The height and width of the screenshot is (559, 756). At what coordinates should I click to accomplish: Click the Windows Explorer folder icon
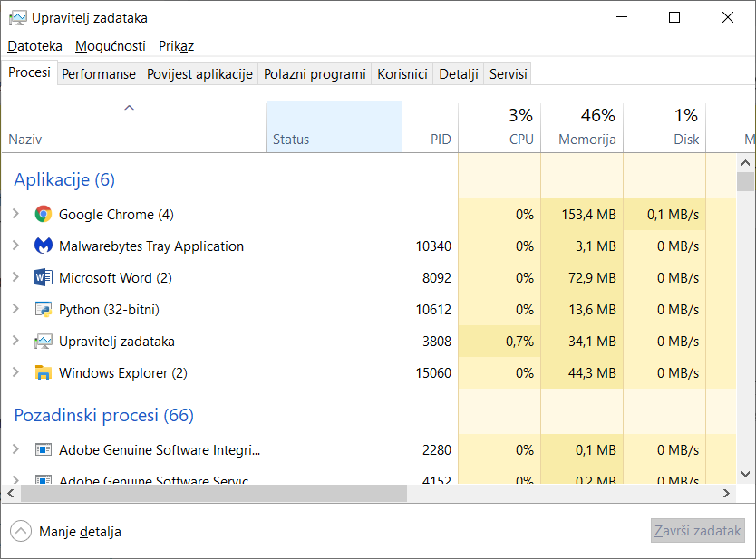coord(43,373)
